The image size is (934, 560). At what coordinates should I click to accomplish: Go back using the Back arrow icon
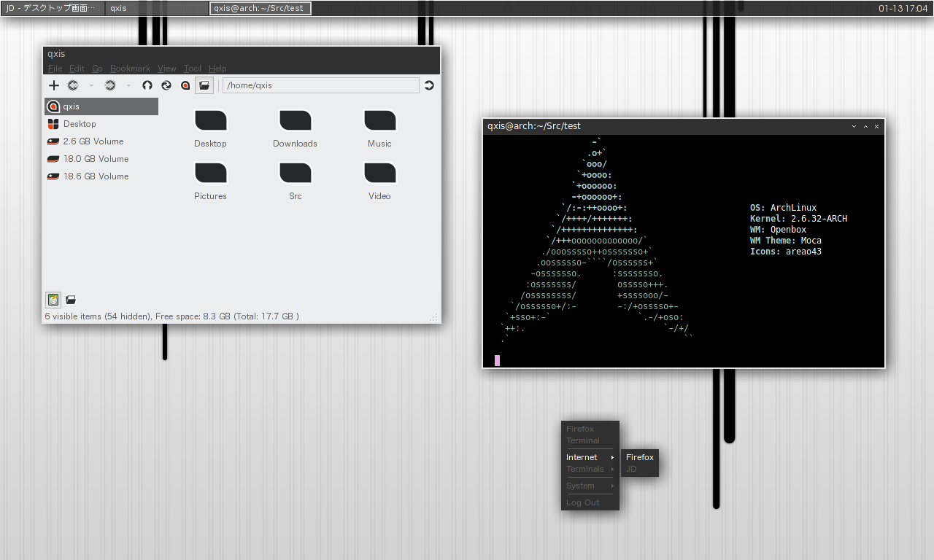click(73, 85)
